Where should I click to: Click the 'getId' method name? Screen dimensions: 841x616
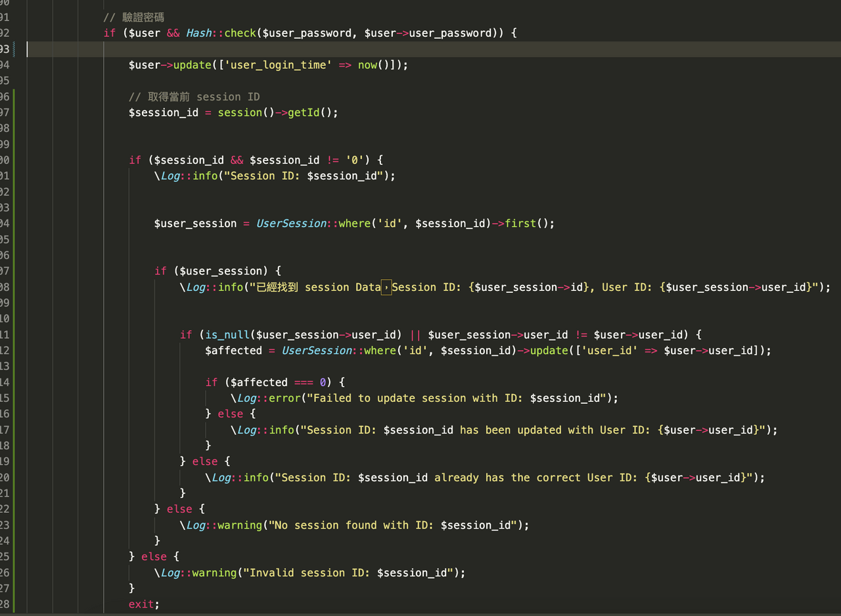point(304,112)
